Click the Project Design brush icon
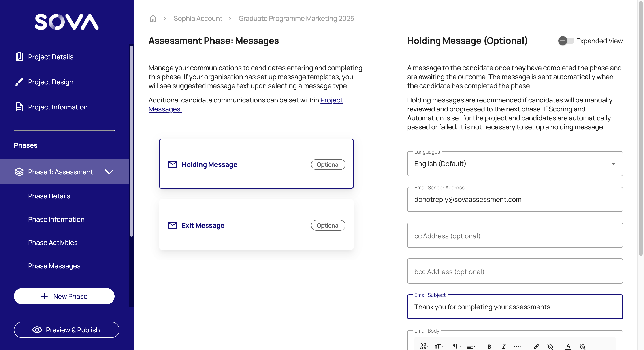 click(x=19, y=82)
